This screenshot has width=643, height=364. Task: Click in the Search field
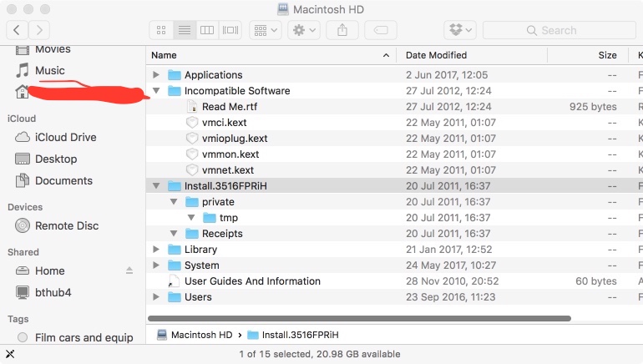[x=559, y=30]
